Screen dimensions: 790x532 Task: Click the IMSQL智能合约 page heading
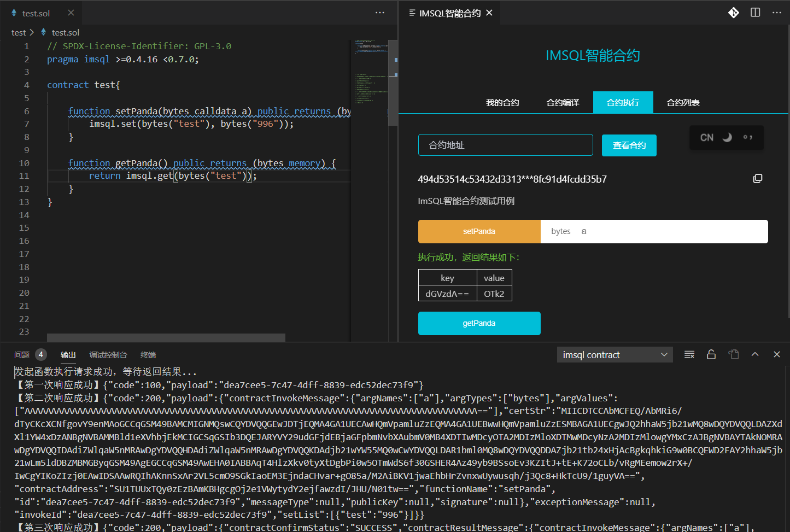pos(593,55)
